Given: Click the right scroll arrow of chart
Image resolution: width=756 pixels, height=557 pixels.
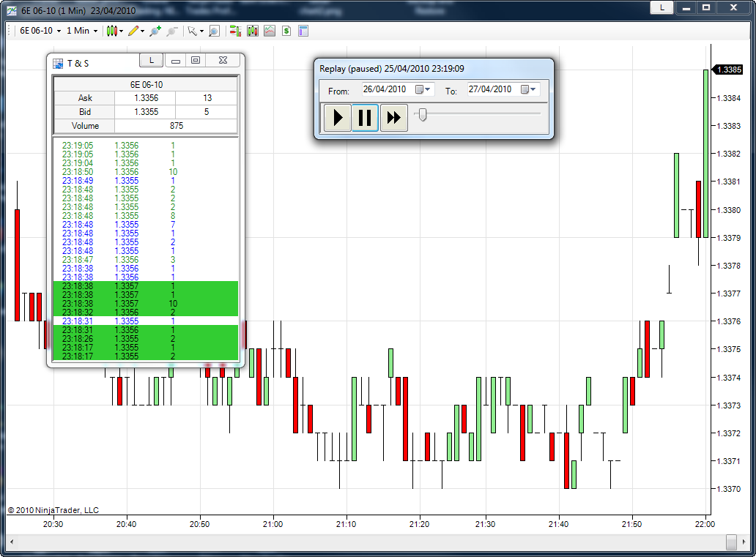Looking at the screenshot, I should pyautogui.click(x=744, y=542).
